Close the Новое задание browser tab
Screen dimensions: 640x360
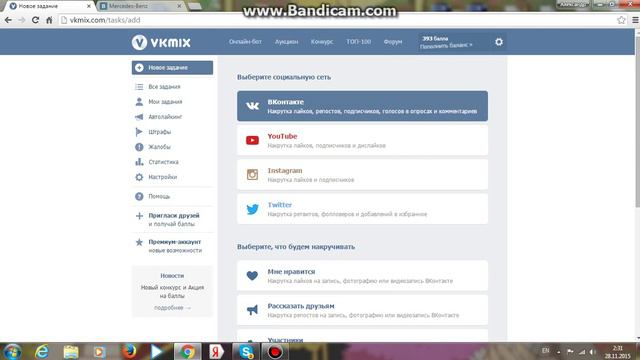click(x=89, y=6)
